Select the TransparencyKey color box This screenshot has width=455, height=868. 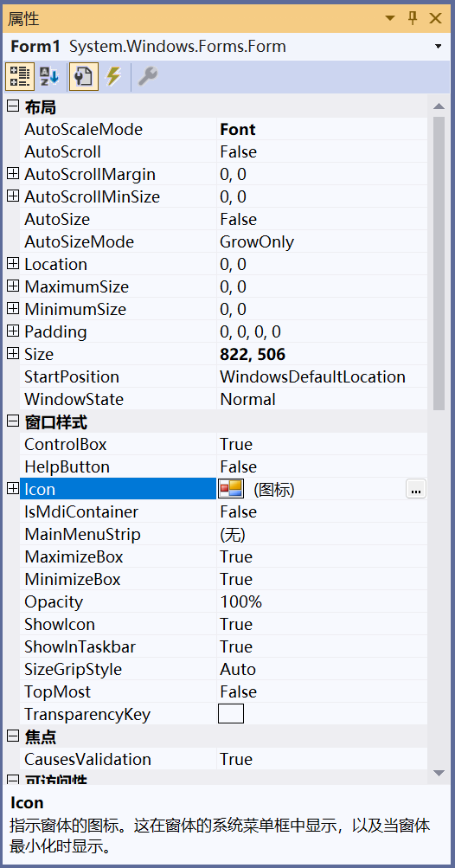(x=231, y=714)
